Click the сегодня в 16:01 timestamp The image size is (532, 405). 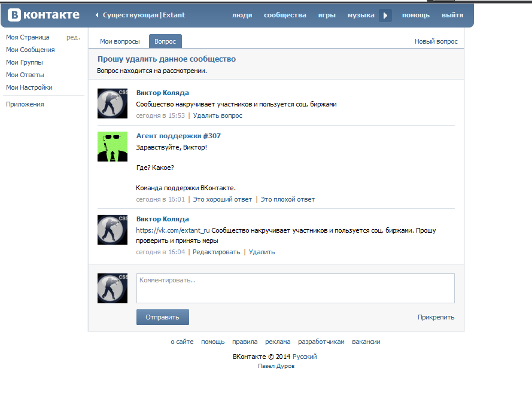click(160, 199)
